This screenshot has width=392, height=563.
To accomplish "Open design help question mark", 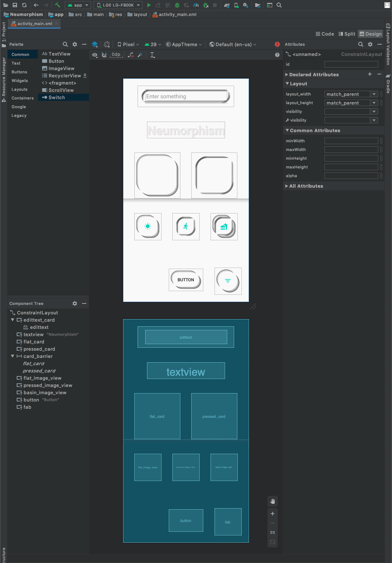I will tap(277, 55).
